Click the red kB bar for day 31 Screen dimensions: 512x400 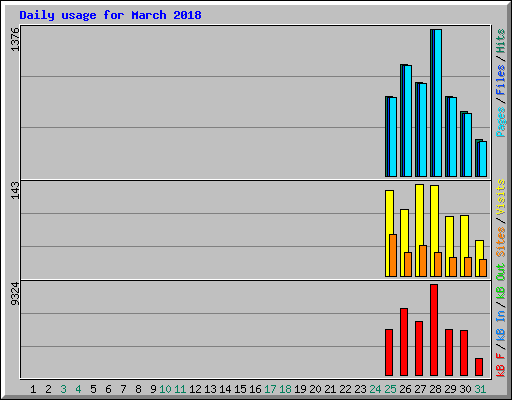coord(479,367)
